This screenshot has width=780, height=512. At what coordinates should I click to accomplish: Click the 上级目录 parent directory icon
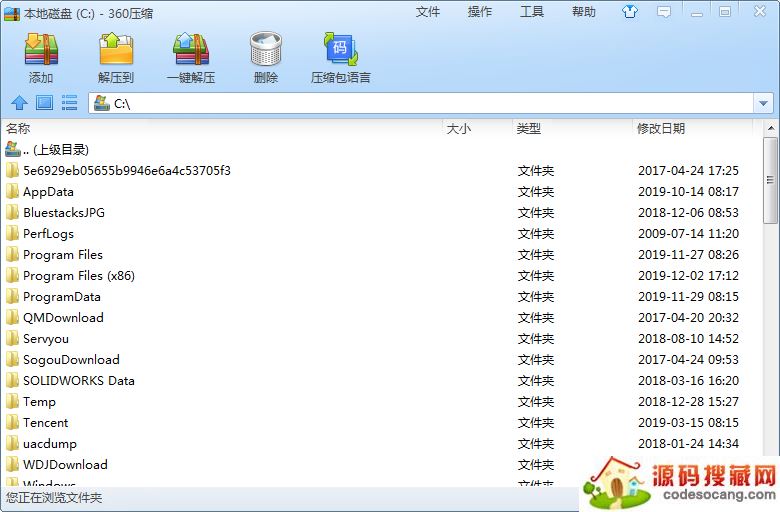pos(12,149)
